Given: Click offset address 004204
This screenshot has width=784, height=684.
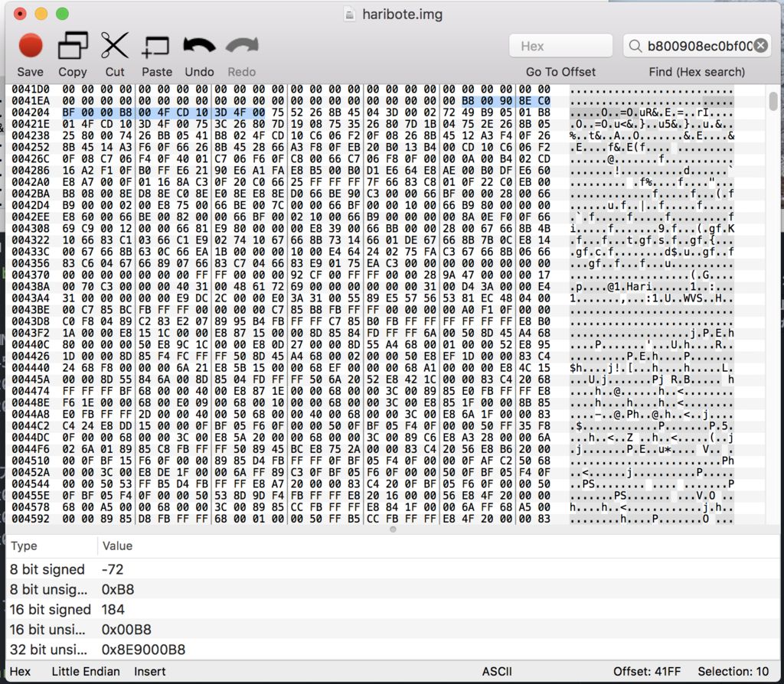Looking at the screenshot, I should coord(31,112).
